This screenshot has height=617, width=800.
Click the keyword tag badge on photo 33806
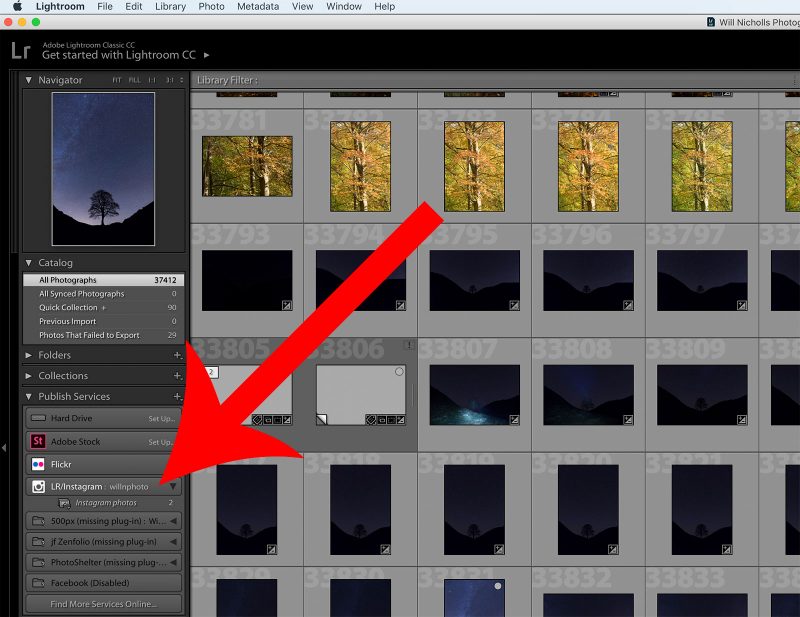(x=371, y=419)
